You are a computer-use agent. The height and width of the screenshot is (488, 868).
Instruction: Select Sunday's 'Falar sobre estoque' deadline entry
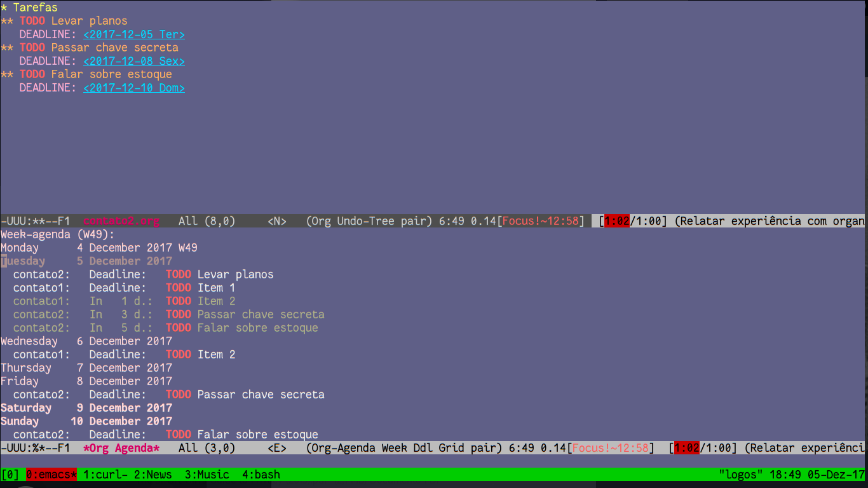click(x=166, y=435)
